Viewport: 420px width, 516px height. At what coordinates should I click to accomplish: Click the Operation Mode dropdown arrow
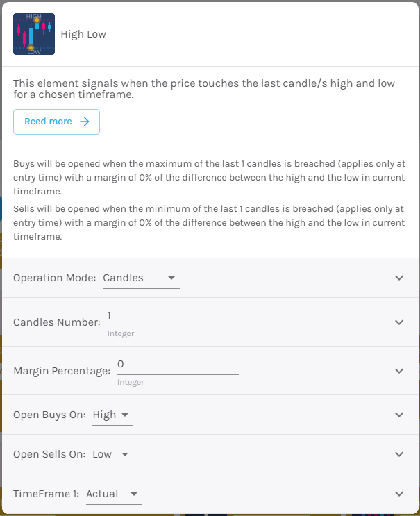(171, 278)
